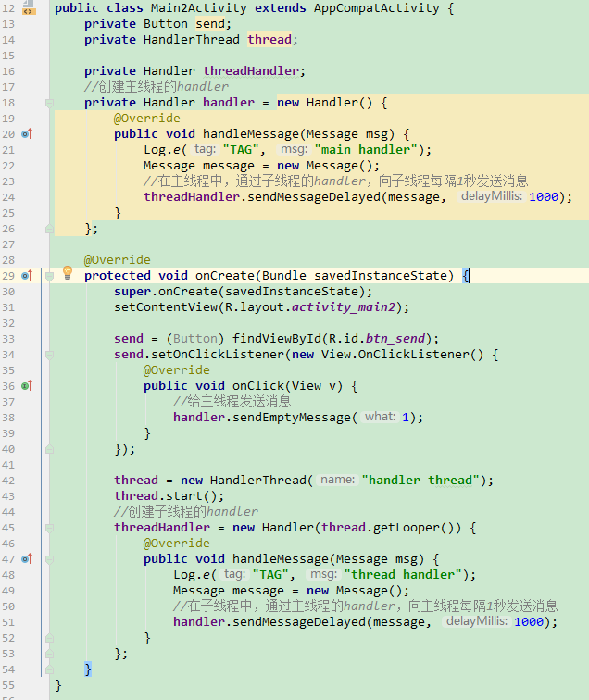Click getLooper on line 45
This screenshot has height=700, width=589.
point(406,528)
